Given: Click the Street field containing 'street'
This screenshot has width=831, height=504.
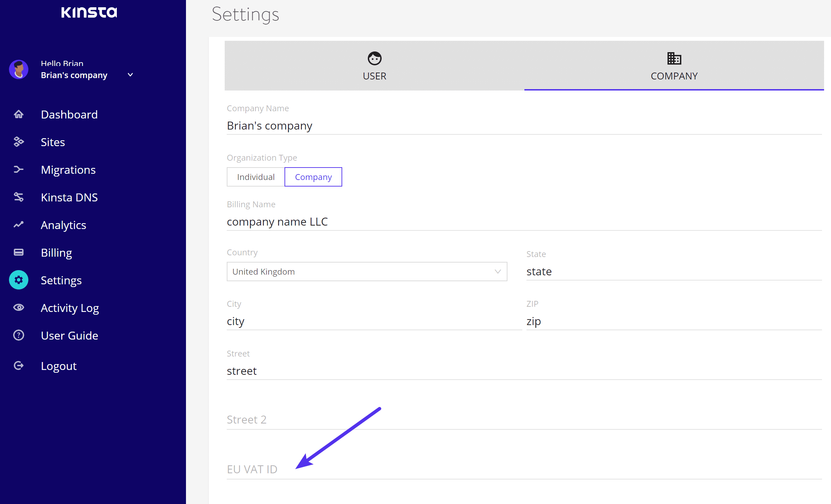Looking at the screenshot, I should (524, 371).
